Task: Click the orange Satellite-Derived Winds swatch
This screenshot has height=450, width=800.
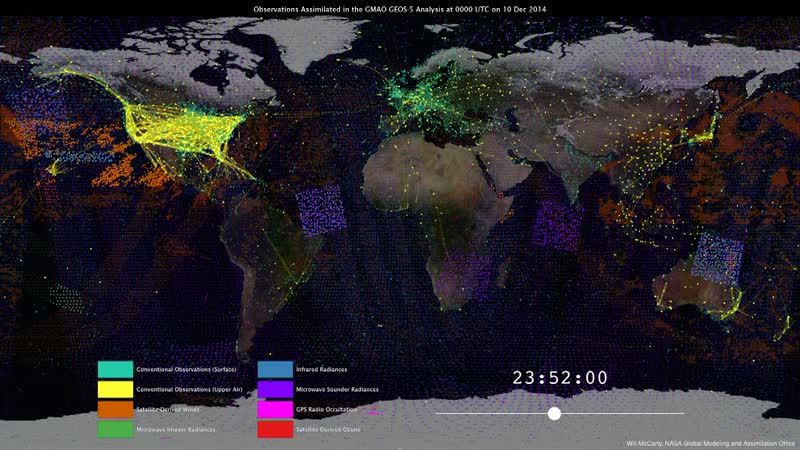Action: point(115,409)
